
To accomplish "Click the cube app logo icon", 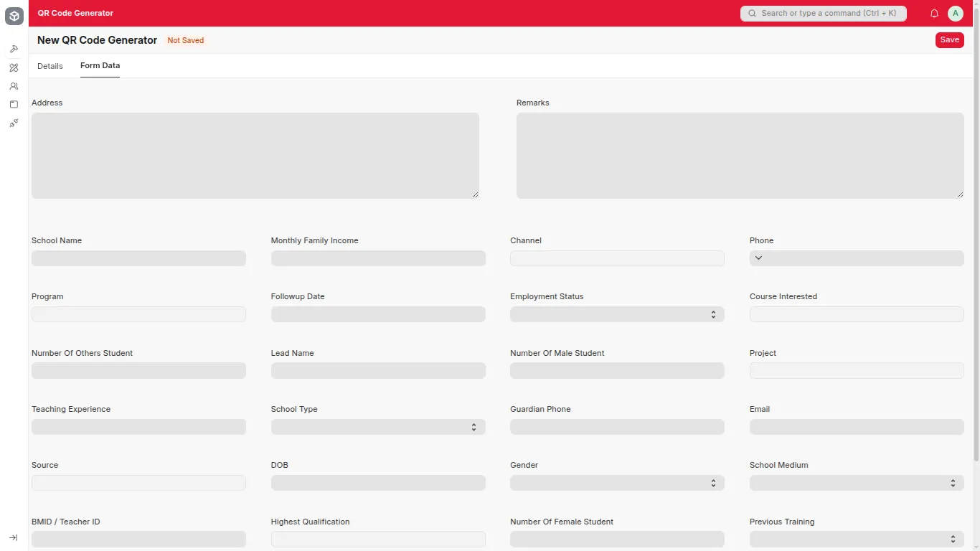I will tap(14, 16).
